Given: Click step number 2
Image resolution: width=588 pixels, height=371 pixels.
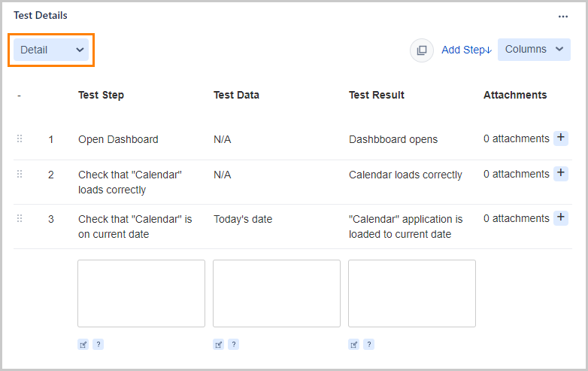Looking at the screenshot, I should click(50, 175).
